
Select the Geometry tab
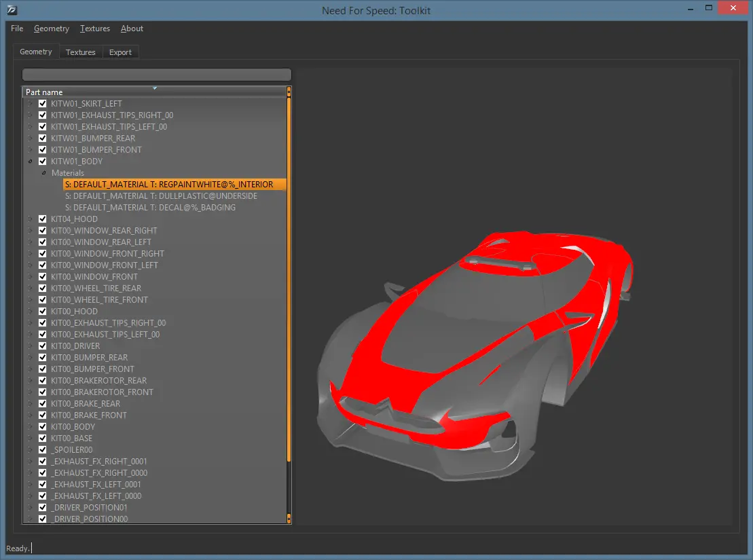tap(36, 52)
